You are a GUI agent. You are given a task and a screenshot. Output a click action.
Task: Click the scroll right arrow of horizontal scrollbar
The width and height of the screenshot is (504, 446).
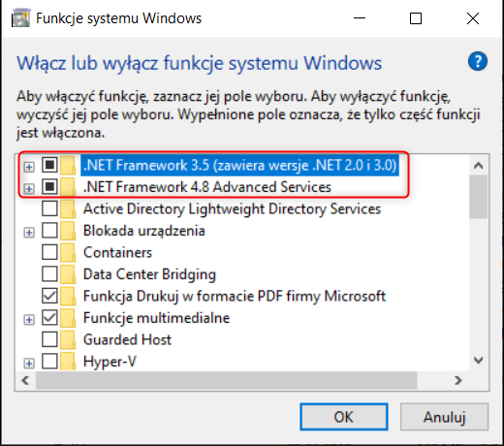pos(458,380)
